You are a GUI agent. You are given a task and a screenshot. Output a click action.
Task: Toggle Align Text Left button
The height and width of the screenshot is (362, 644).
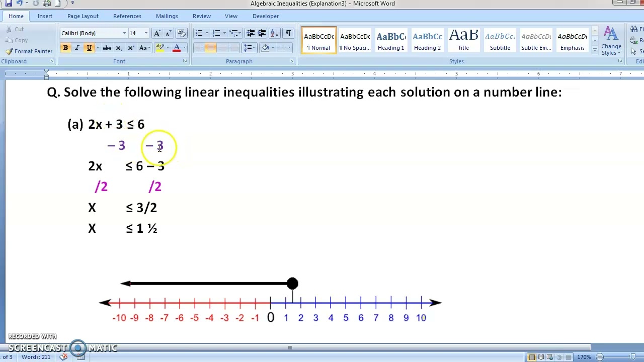pyautogui.click(x=199, y=48)
